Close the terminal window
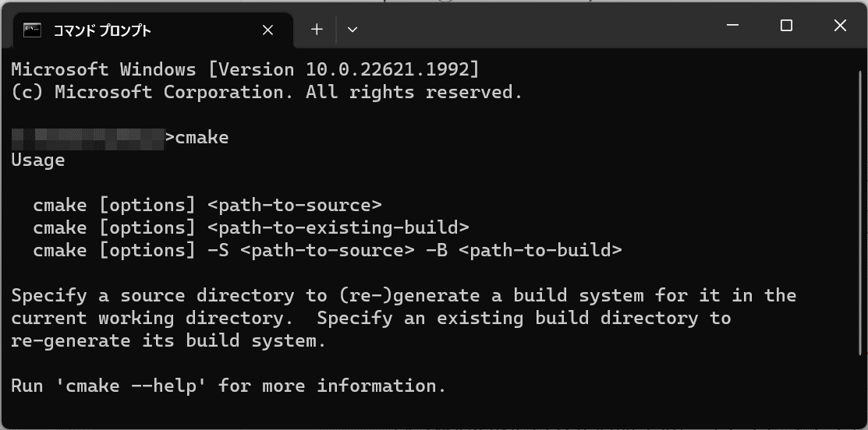This screenshot has width=868, height=430. [840, 26]
